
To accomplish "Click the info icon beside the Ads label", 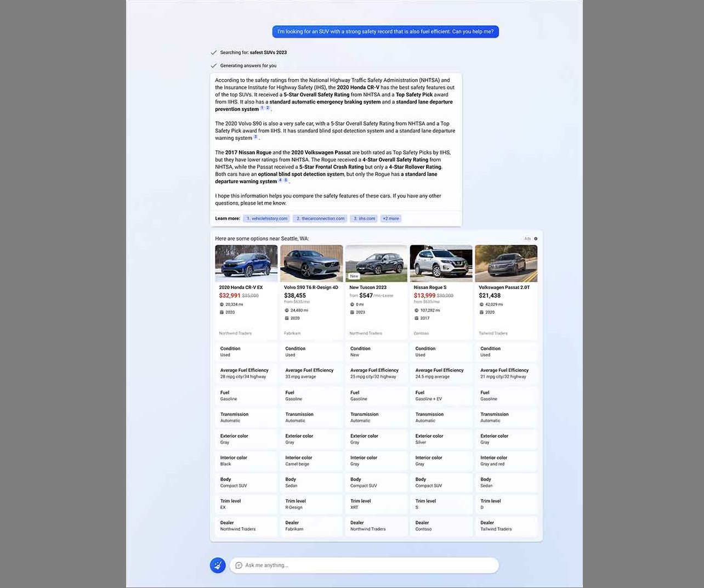I will point(536,239).
